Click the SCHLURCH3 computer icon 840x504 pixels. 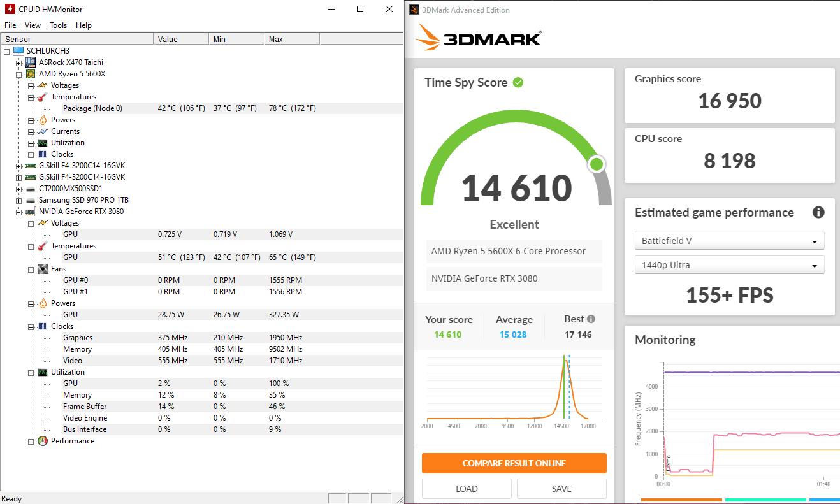pyautogui.click(x=18, y=50)
